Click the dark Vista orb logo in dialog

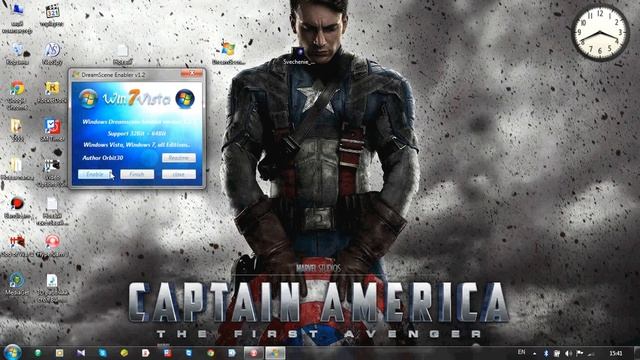point(185,99)
